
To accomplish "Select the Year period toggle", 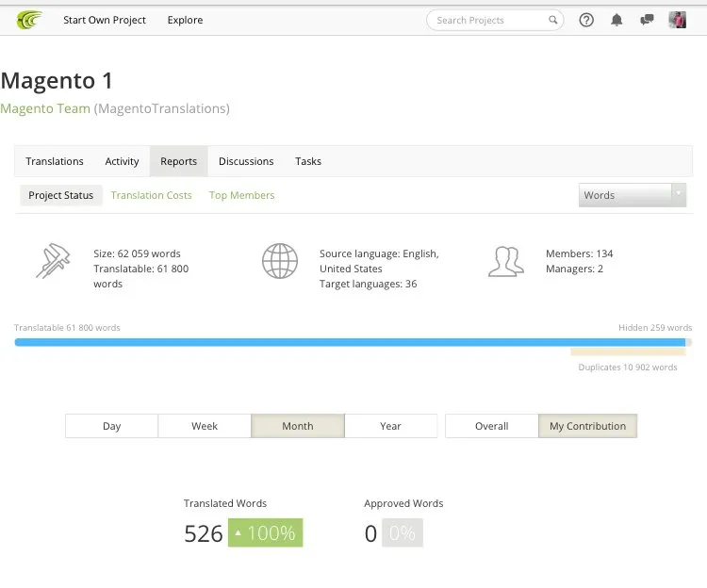I will click(390, 426).
